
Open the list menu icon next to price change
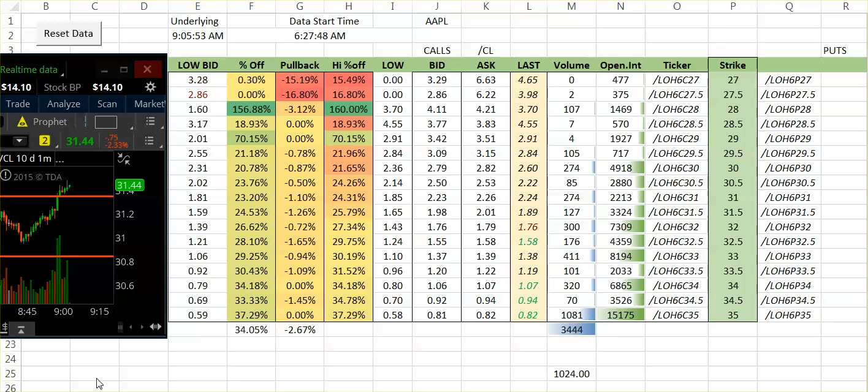(149, 140)
